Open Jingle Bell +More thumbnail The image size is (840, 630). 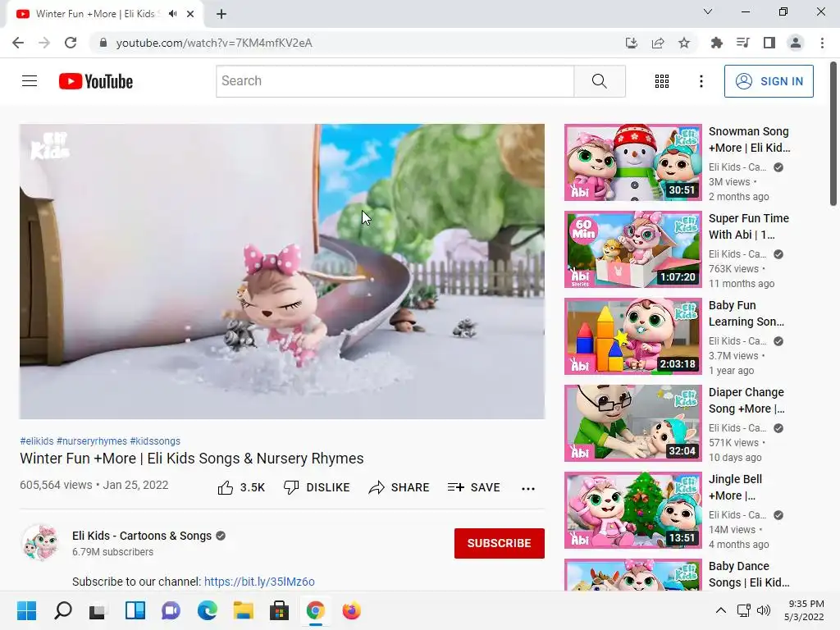click(x=632, y=510)
